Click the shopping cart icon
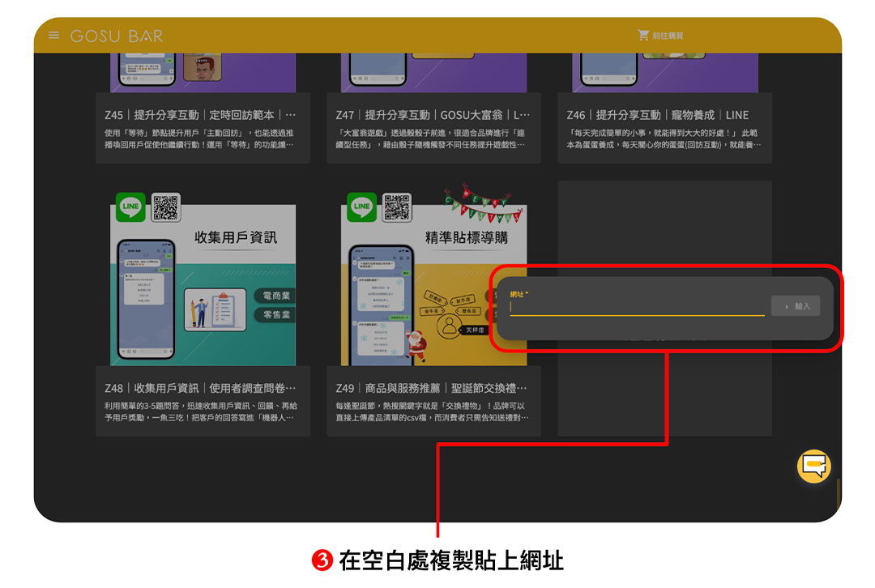Image resolution: width=875 pixels, height=588 pixels. (x=643, y=35)
